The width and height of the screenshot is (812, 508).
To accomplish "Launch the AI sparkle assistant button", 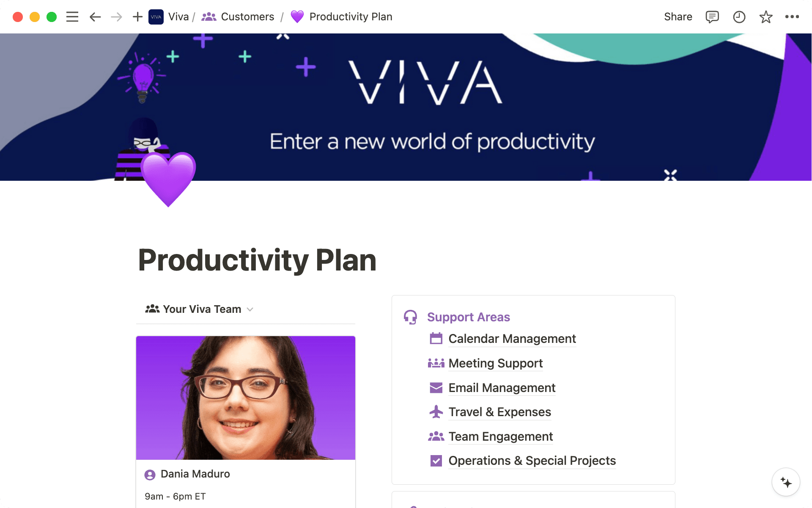I will tap(786, 482).
